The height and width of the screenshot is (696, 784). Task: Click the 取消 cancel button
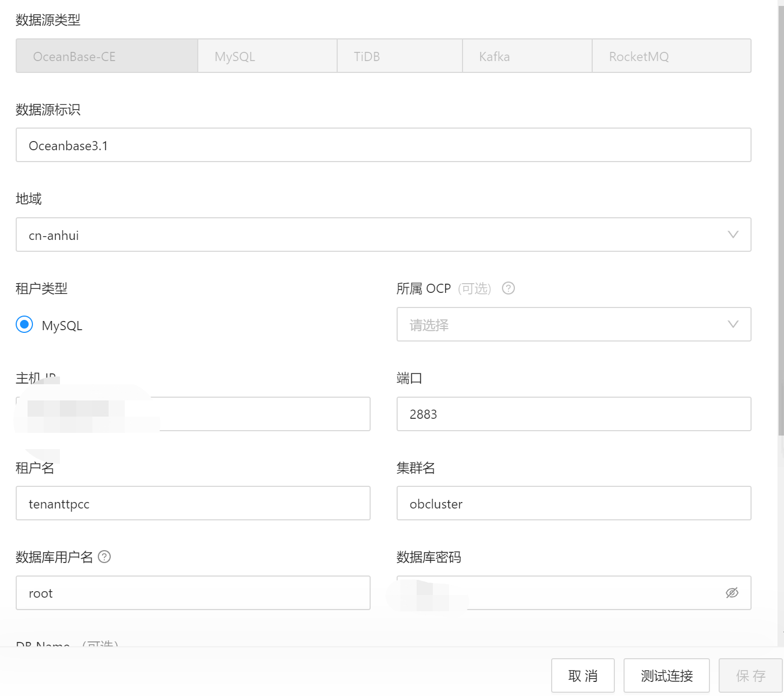[583, 675]
